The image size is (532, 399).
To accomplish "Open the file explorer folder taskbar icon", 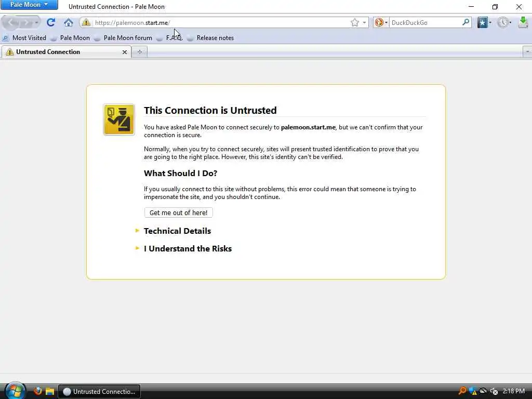I will 50,391.
